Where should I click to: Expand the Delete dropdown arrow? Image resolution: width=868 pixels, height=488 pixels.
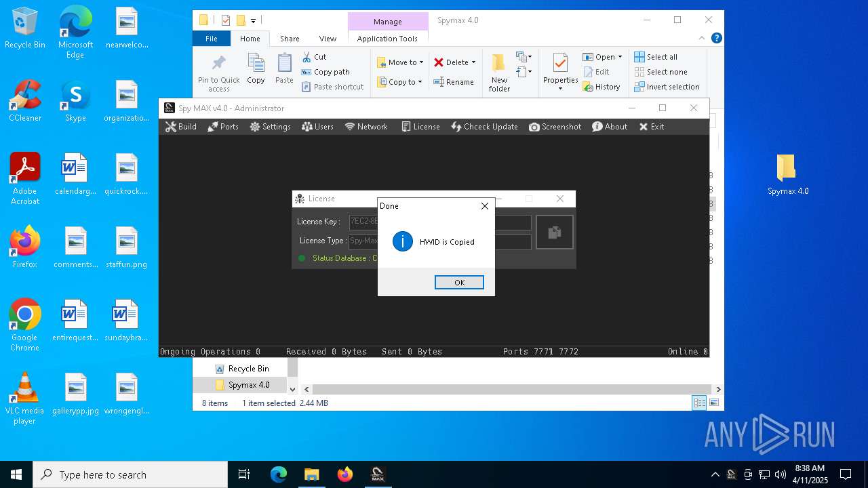473,62
